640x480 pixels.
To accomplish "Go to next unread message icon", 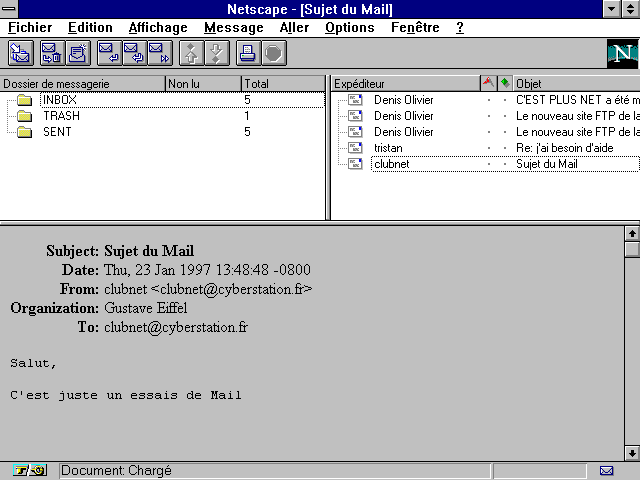I will coord(217,53).
